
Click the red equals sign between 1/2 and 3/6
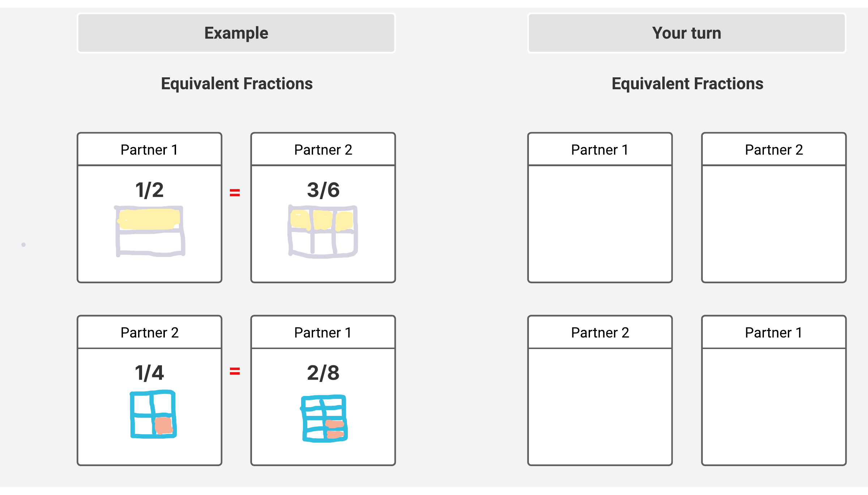235,193
